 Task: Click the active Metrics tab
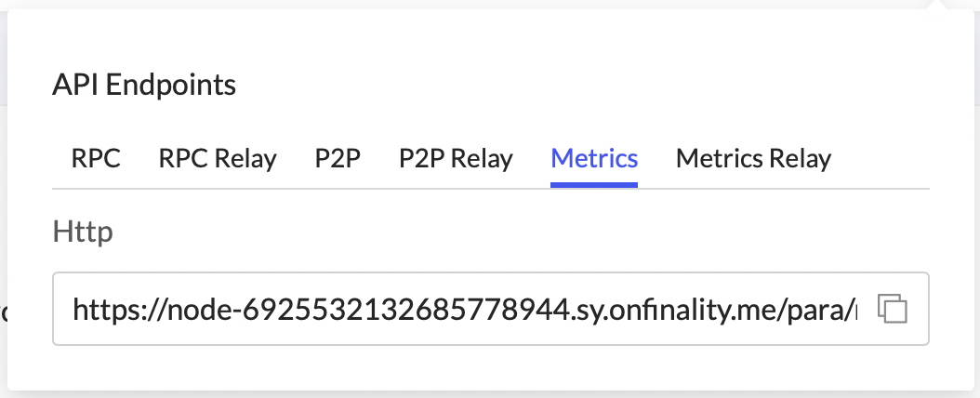tap(594, 158)
